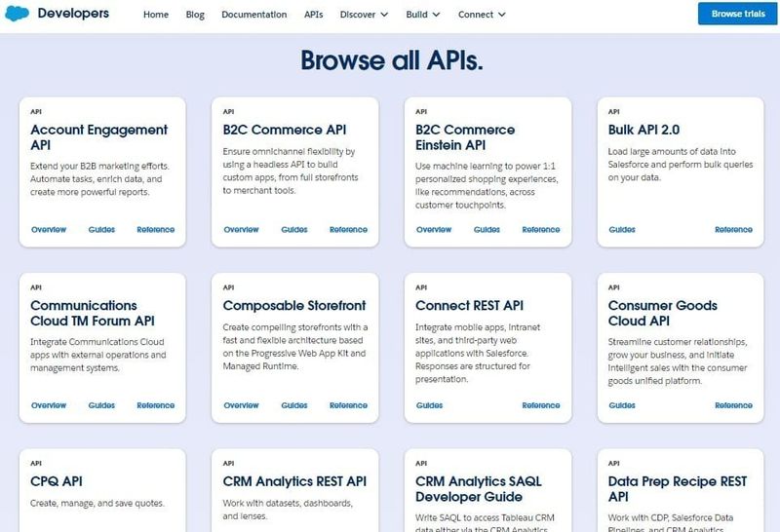Click the 'Work with datasets, dashboards' description
The height and width of the screenshot is (532, 780).
pos(288,510)
